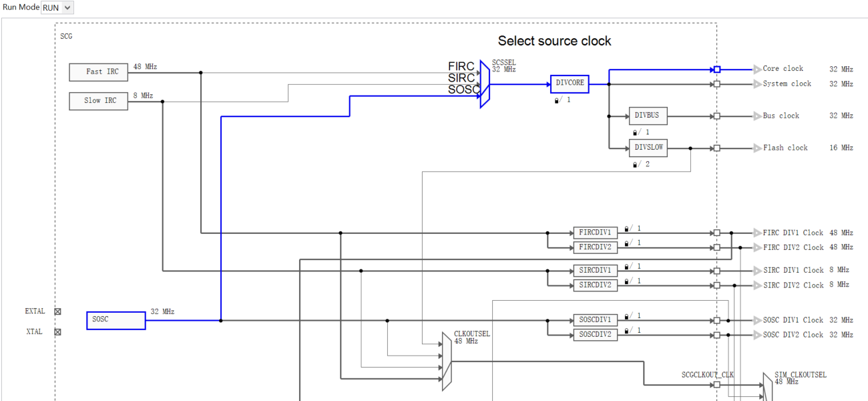Toggle the XTAL pin checkbox
The height and width of the screenshot is (401, 868).
click(x=58, y=331)
